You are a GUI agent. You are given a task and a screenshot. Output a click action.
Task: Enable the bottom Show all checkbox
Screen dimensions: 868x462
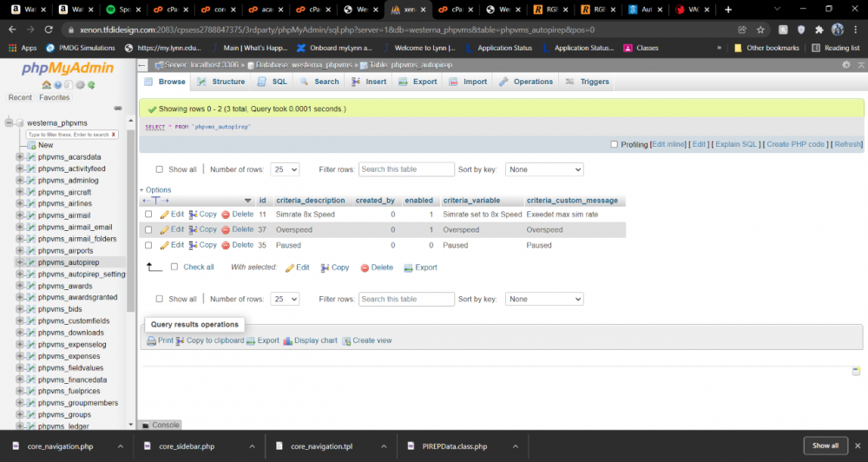click(x=160, y=299)
